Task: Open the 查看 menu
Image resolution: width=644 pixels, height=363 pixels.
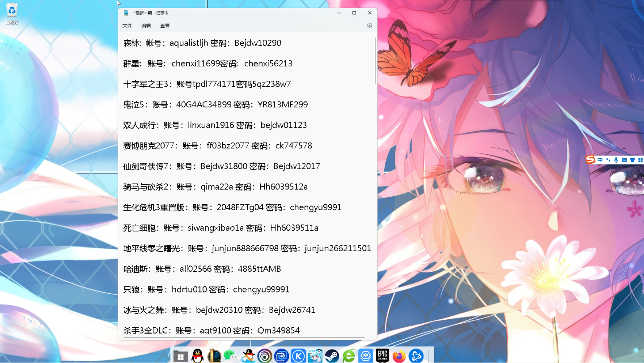Action: pos(165,25)
